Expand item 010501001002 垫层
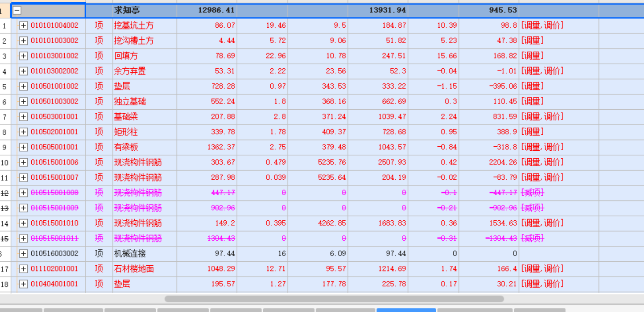Image resolution: width=644 pixels, height=312 pixels. tap(23, 86)
